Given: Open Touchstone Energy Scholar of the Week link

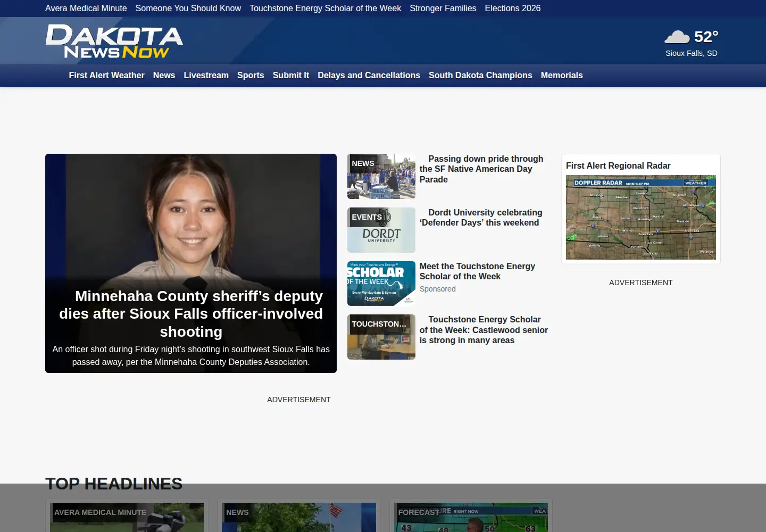Looking at the screenshot, I should pyautogui.click(x=326, y=8).
